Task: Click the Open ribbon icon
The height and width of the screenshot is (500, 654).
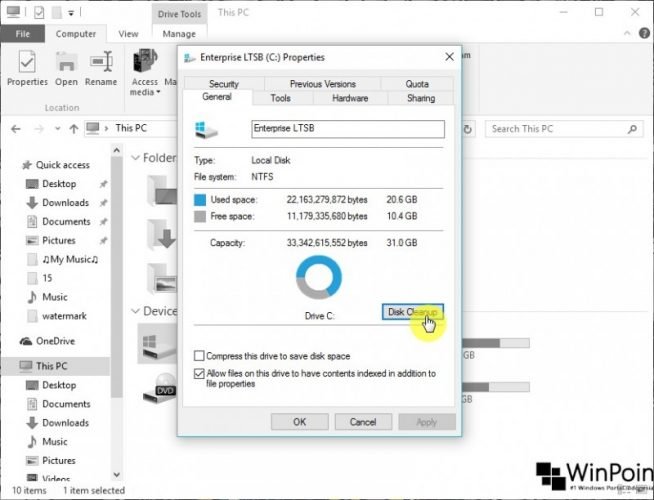Action: (x=66, y=68)
